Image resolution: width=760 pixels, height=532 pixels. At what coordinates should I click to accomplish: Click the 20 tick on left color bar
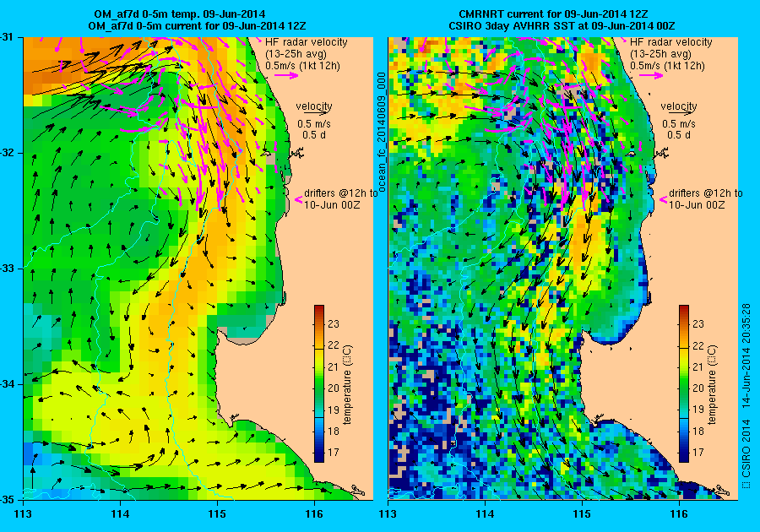(334, 388)
